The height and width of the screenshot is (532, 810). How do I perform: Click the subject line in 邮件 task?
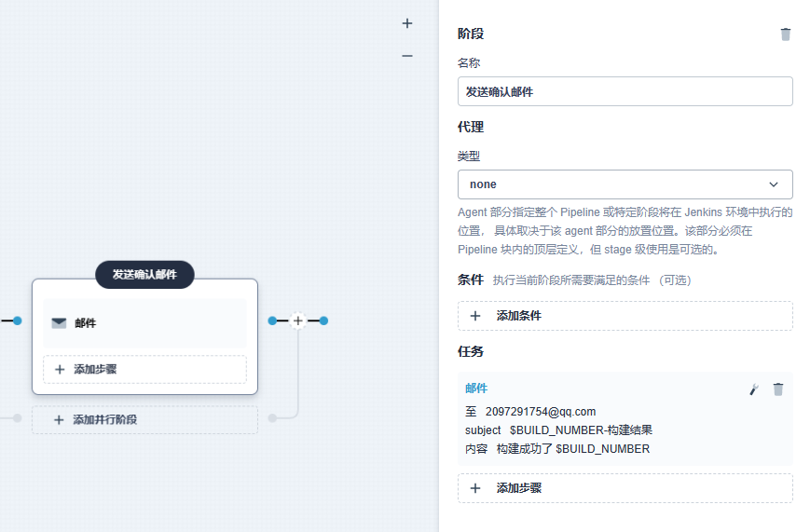click(559, 430)
